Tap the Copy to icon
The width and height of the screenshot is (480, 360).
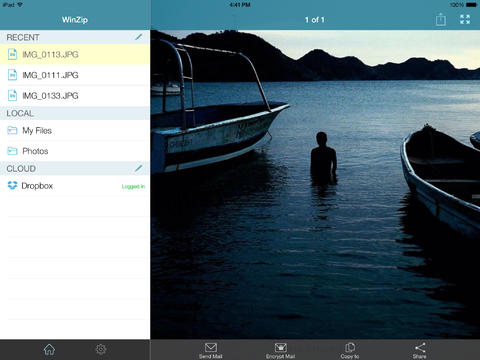350,347
